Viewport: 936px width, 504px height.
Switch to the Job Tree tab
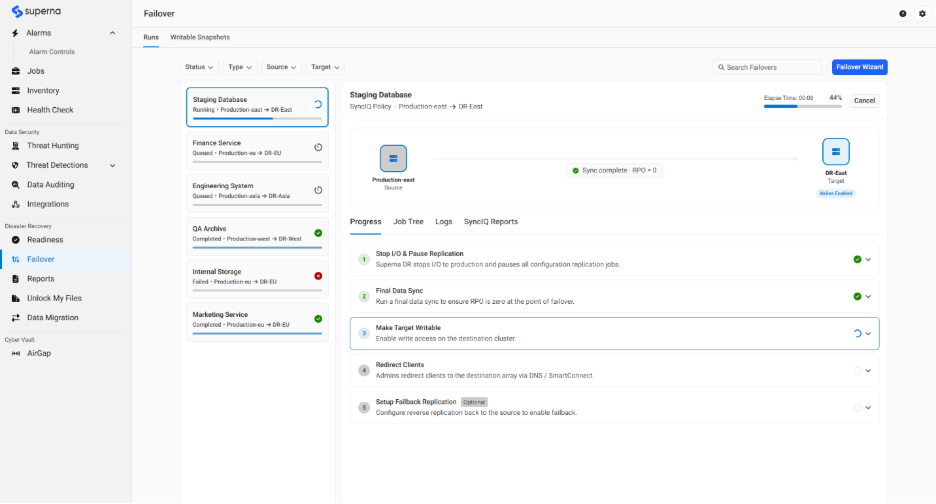point(408,222)
